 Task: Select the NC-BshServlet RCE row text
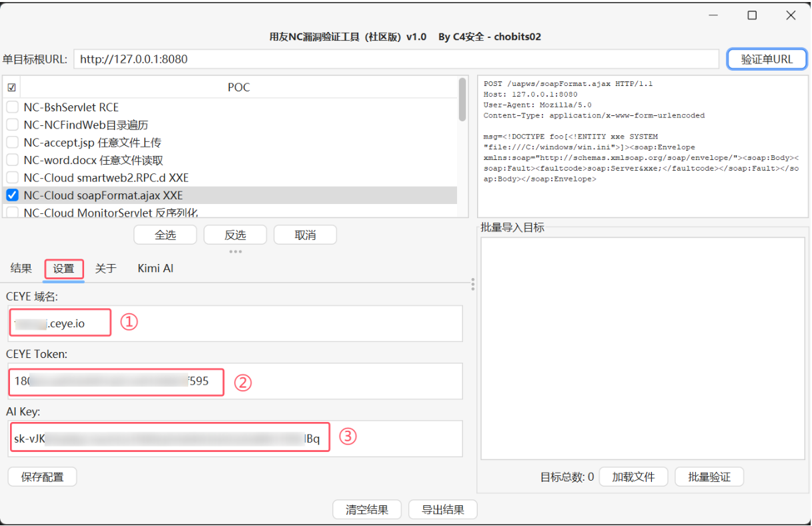coord(71,107)
